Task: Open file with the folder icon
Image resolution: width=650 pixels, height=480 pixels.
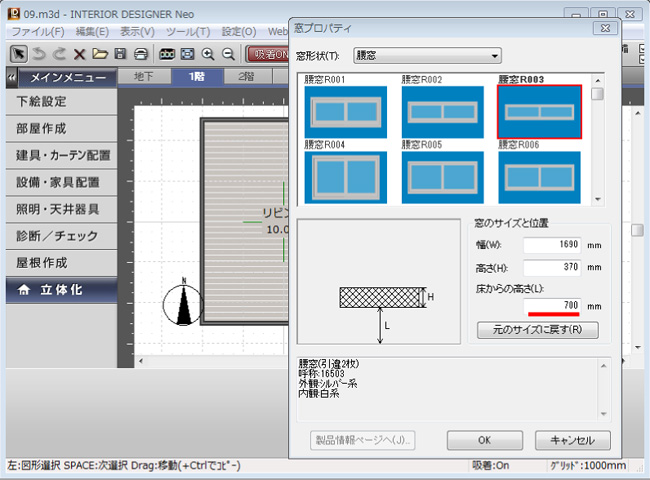Action: click(x=100, y=54)
